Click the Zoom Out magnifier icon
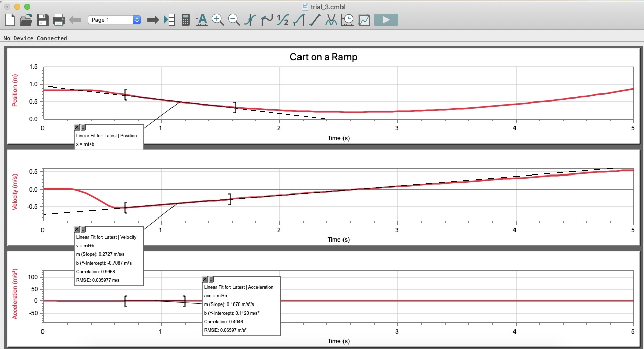 tap(234, 20)
